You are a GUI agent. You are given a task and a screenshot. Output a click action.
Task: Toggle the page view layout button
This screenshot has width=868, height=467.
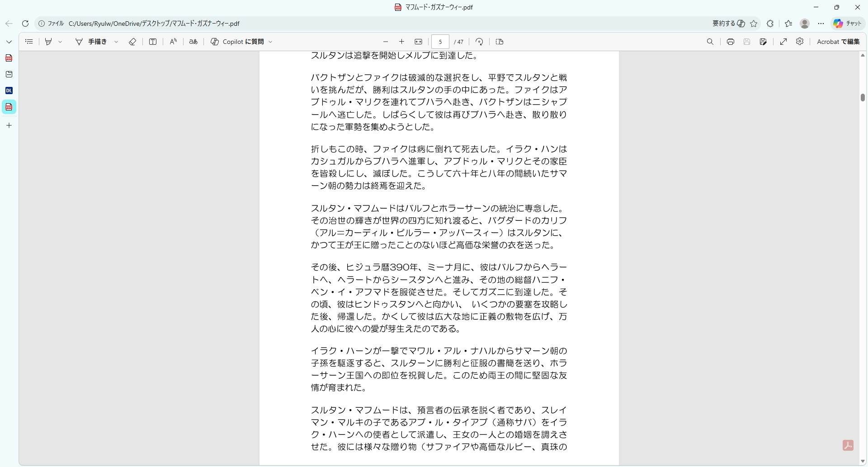(x=500, y=42)
